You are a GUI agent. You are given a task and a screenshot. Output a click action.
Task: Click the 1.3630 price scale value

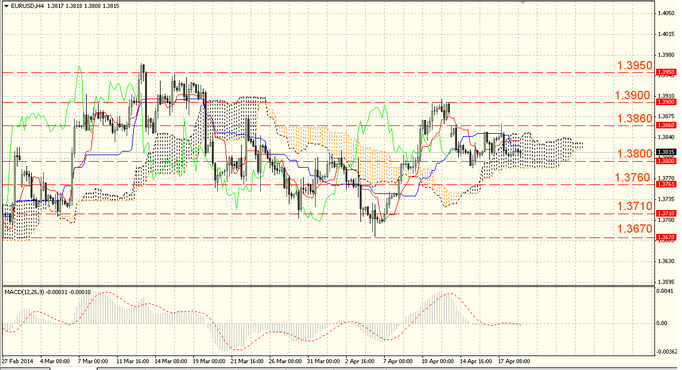tap(666, 261)
